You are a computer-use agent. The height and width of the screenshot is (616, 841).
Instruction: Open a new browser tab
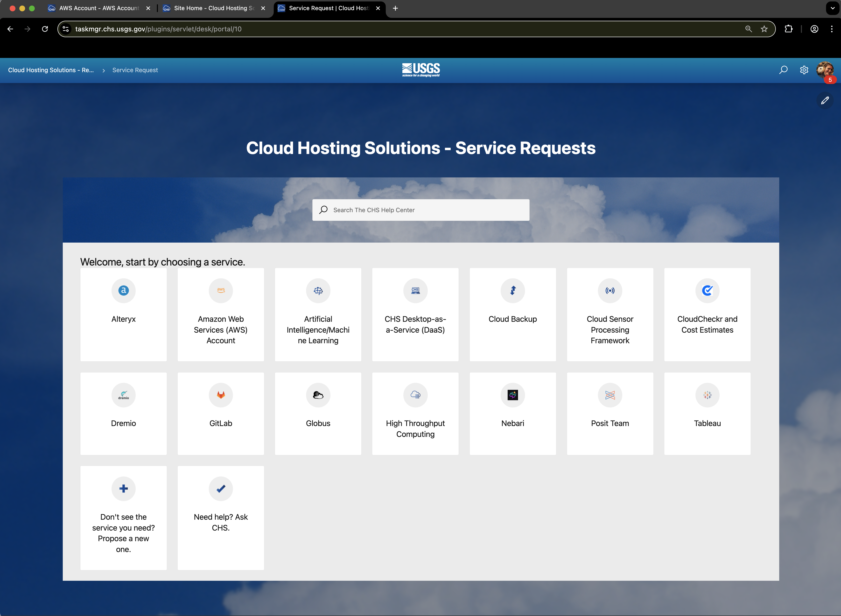(395, 8)
